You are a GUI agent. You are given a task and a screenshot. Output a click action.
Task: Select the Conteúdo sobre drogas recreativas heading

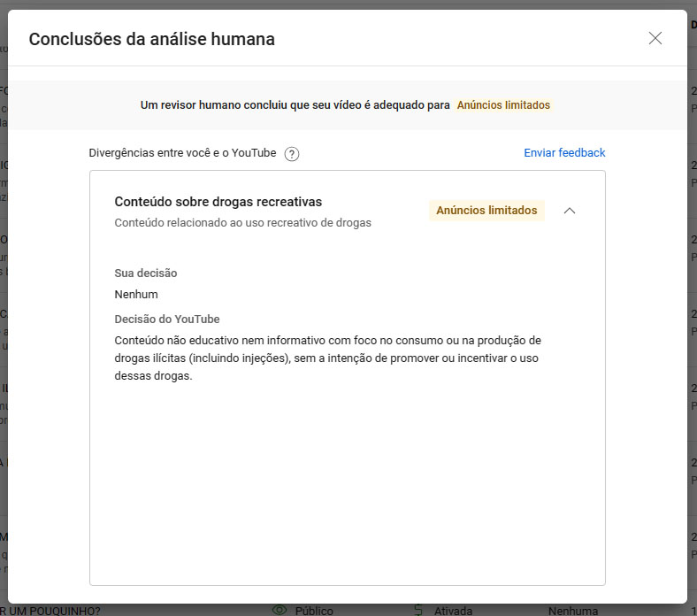pyautogui.click(x=218, y=202)
